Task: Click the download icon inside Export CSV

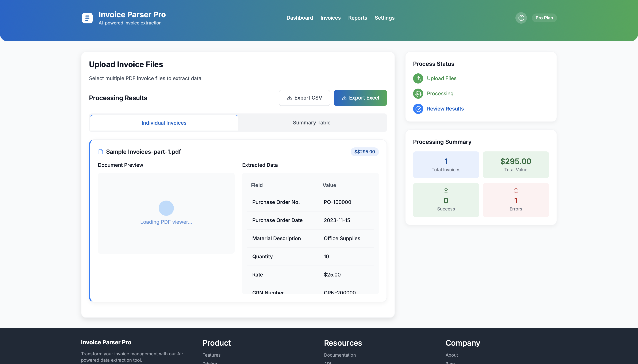Action: tap(290, 98)
